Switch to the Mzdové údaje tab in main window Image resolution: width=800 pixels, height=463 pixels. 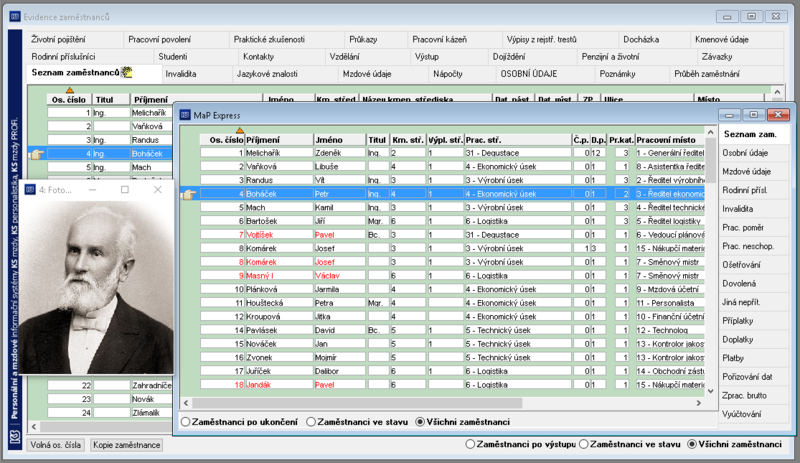383,74
